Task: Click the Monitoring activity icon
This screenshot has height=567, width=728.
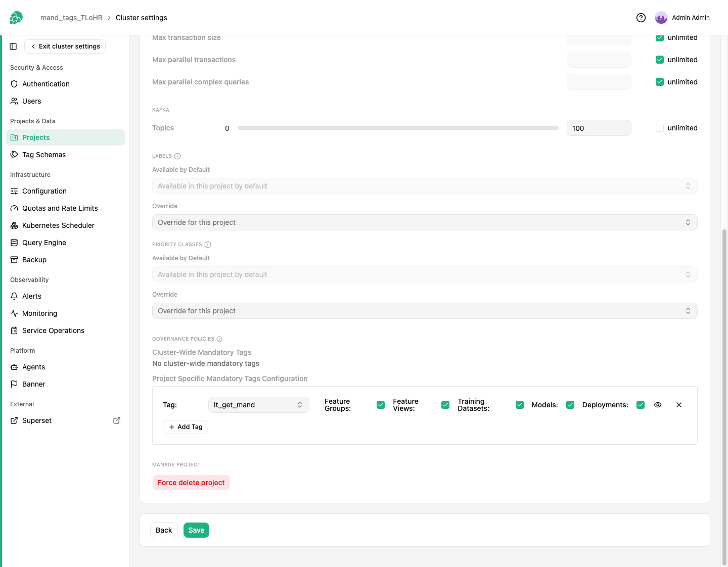Action: pyautogui.click(x=14, y=313)
